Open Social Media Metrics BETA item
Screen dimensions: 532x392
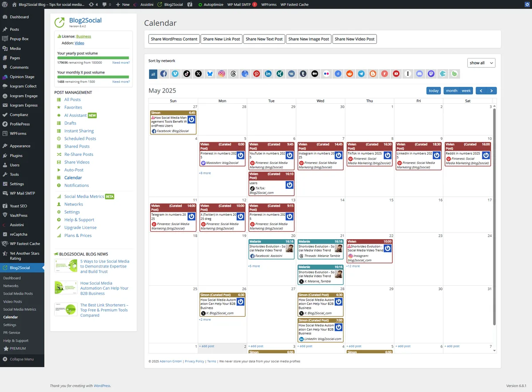(x=84, y=196)
